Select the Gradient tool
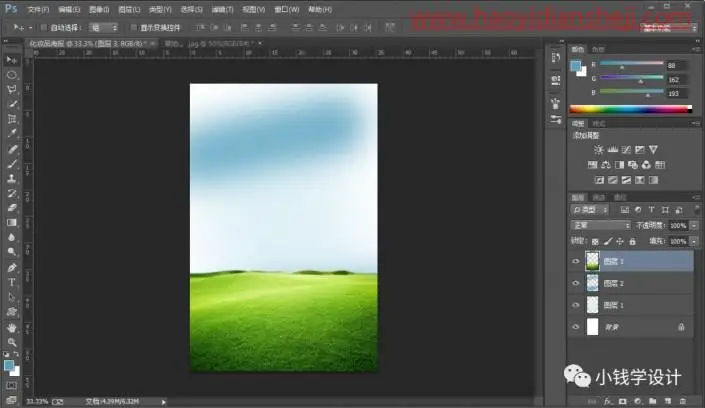 coord(12,223)
